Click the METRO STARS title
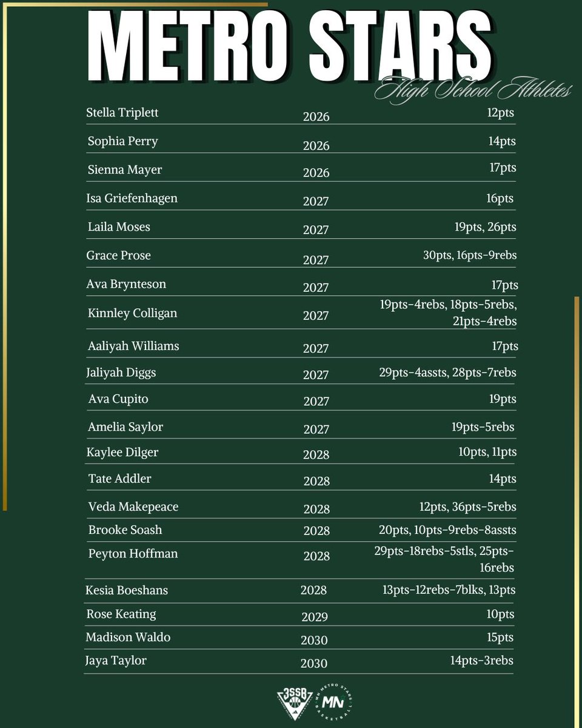This screenshot has height=728, width=582. click(291, 45)
